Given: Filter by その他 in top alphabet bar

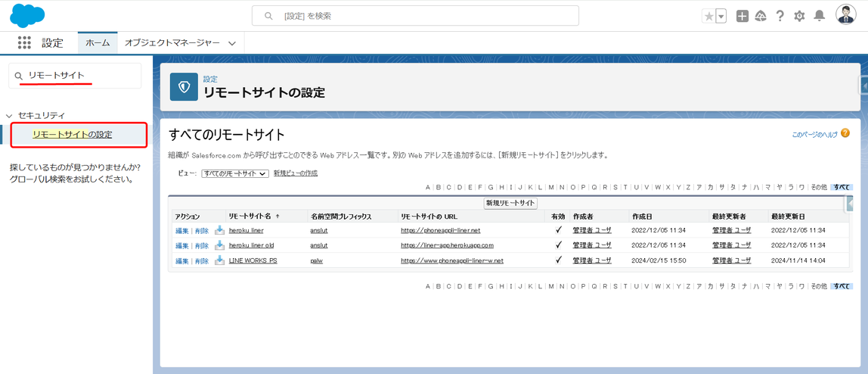Looking at the screenshot, I should coord(819,187).
